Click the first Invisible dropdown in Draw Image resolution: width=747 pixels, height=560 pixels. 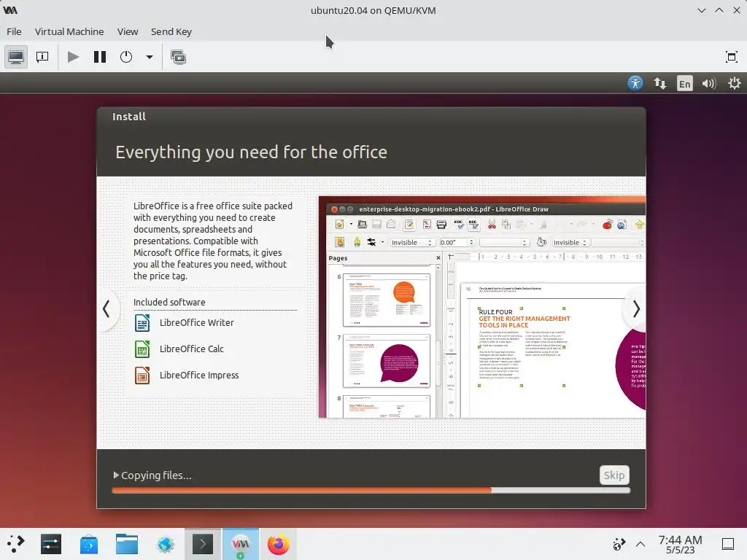[x=411, y=242]
